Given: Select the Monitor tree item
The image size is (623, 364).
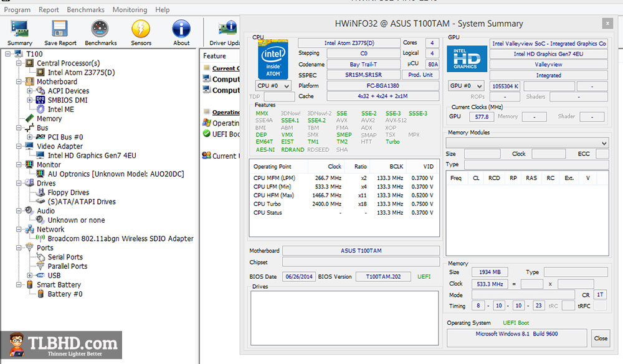Looking at the screenshot, I should (49, 165).
